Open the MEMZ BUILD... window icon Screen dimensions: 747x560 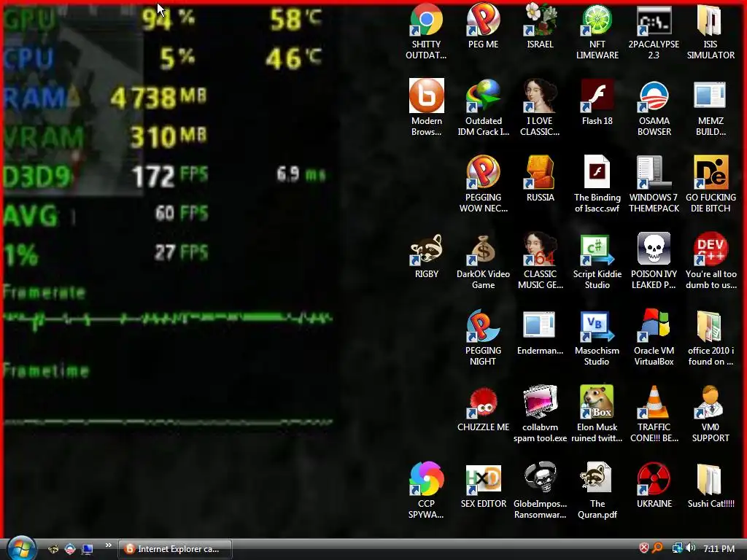[x=711, y=96]
